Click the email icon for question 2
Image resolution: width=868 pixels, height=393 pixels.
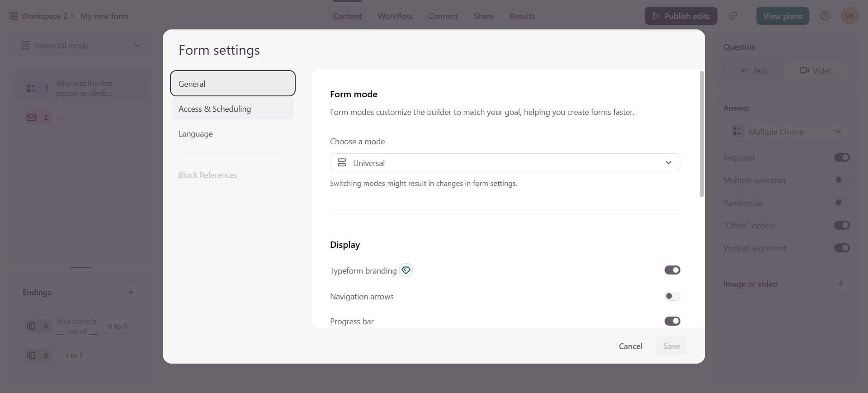(31, 118)
